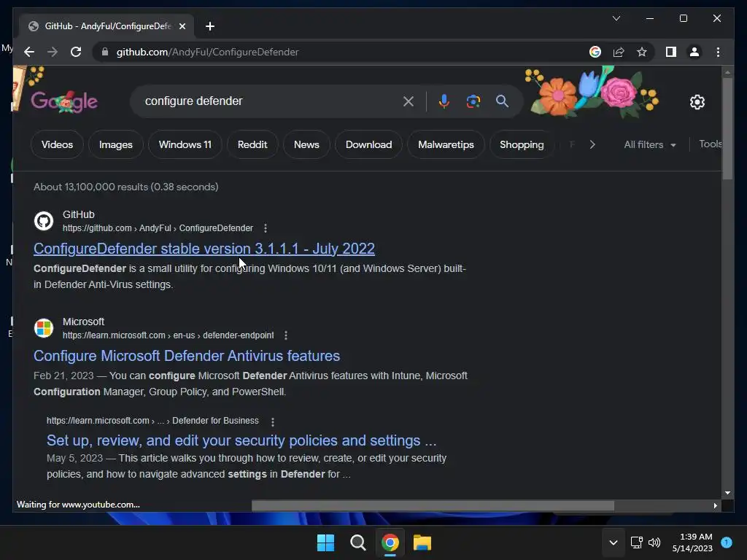Share this page via share icon
This screenshot has width=747, height=560.
point(619,52)
